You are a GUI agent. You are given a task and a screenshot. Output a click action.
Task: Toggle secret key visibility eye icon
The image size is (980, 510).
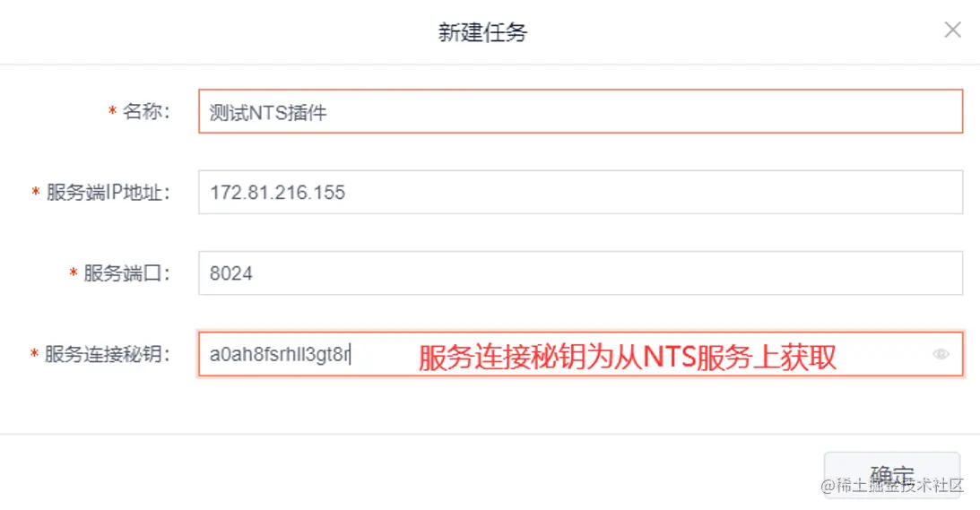pyautogui.click(x=941, y=354)
